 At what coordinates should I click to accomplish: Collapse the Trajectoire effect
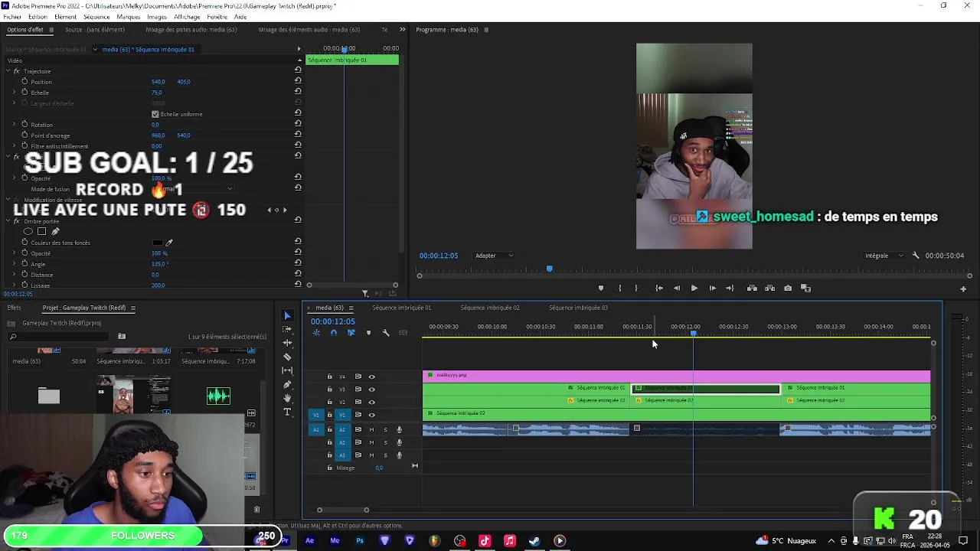8,71
